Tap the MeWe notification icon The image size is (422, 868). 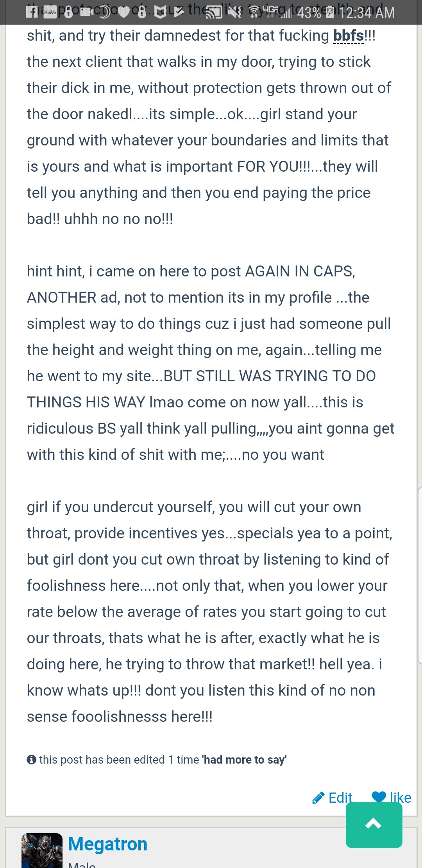tap(50, 13)
